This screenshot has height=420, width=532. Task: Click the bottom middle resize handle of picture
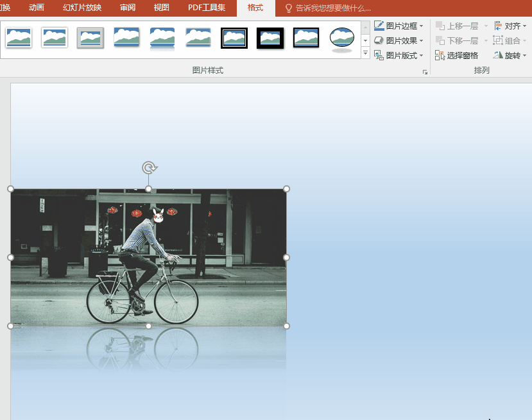pos(149,326)
